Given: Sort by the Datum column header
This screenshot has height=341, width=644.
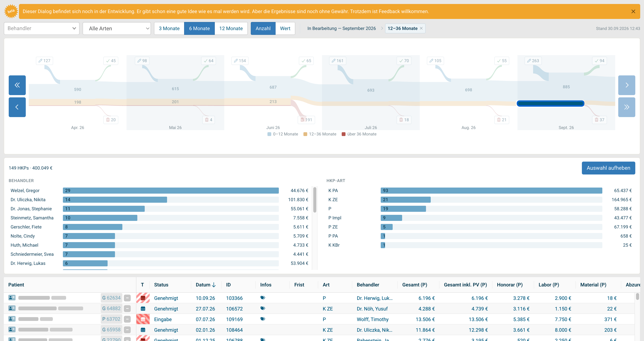Looking at the screenshot, I should pos(206,285).
